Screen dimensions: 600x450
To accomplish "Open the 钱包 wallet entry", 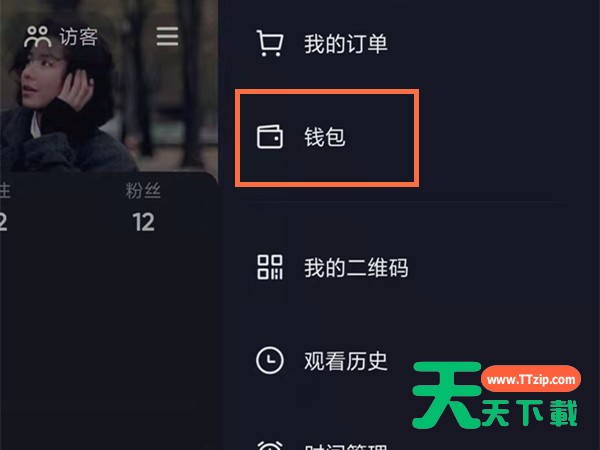I will coord(325,137).
